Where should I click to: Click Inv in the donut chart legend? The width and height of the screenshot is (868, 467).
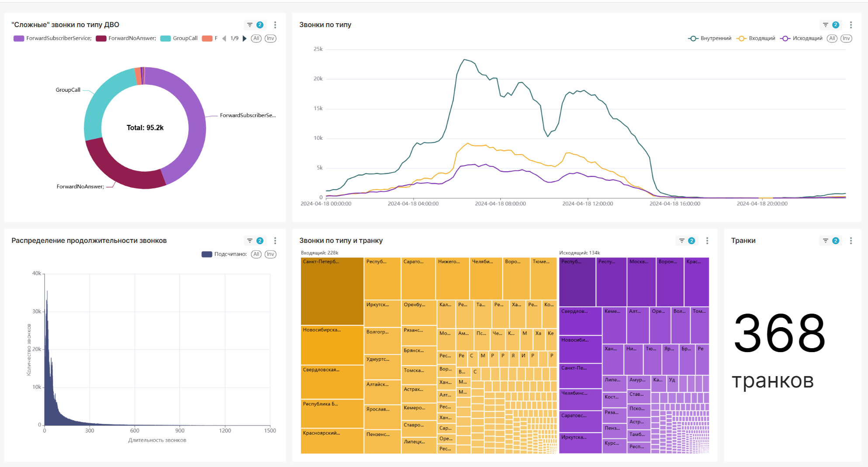tap(270, 38)
